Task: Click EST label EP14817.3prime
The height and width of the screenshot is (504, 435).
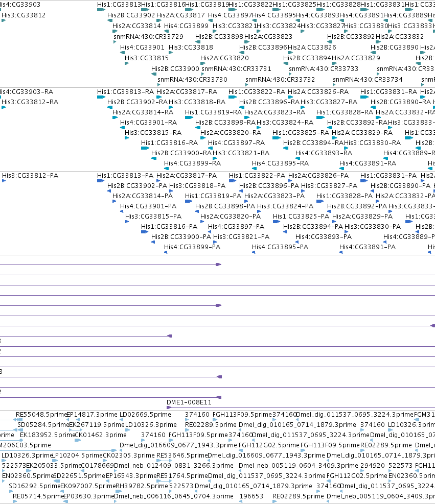Action: click(91, 415)
